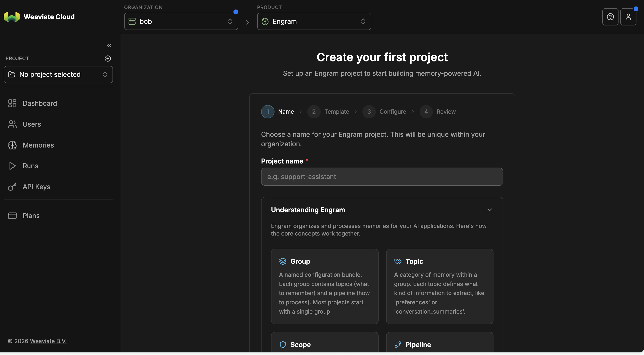The width and height of the screenshot is (644, 355).
Task: Click the Weaviate B.V. footer link
Action: pyautogui.click(x=48, y=341)
